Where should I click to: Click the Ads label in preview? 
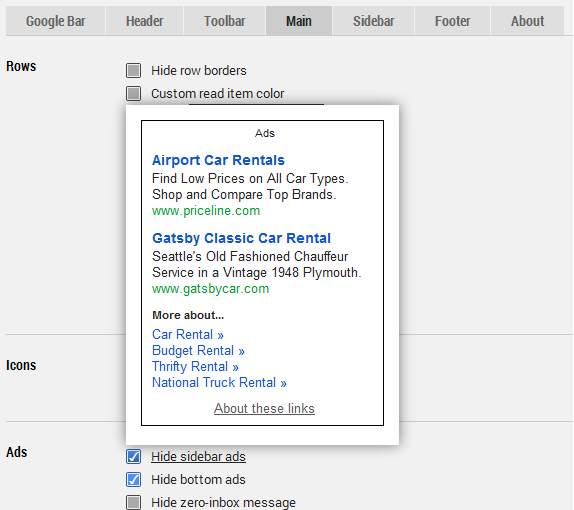point(265,133)
